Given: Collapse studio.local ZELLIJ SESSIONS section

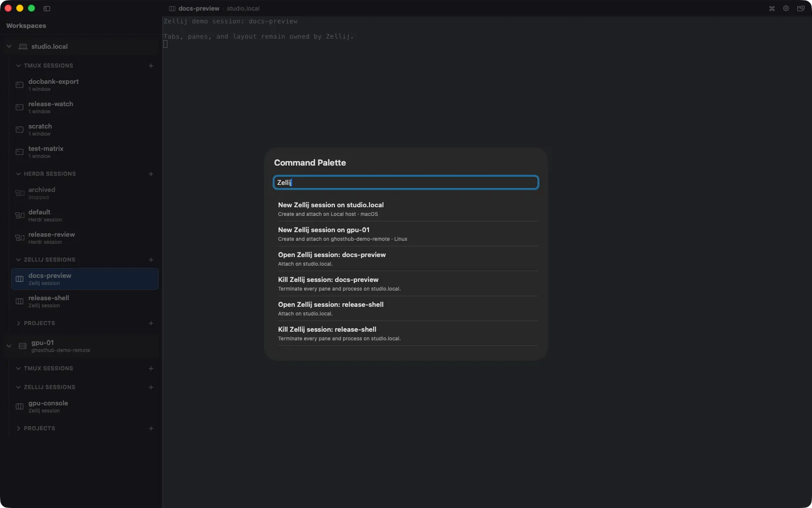Looking at the screenshot, I should [18, 260].
